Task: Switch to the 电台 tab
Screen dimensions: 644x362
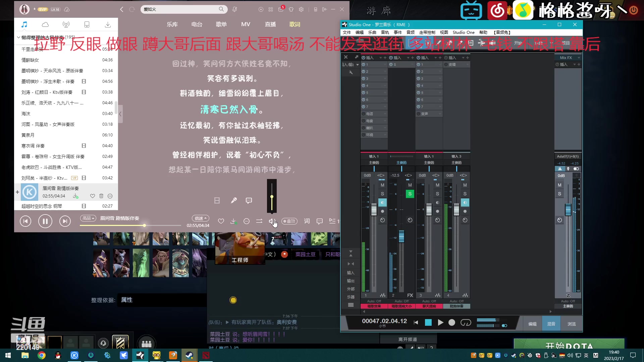Action: click(197, 24)
